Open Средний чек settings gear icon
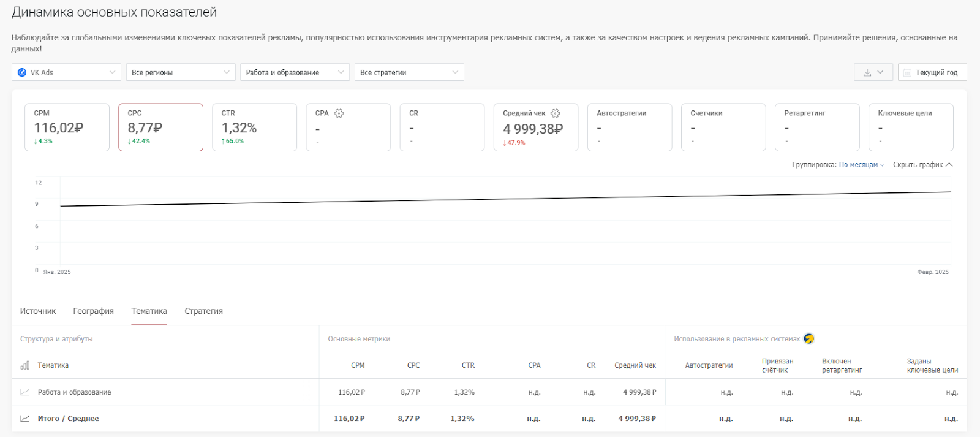The image size is (980, 437). 555,113
